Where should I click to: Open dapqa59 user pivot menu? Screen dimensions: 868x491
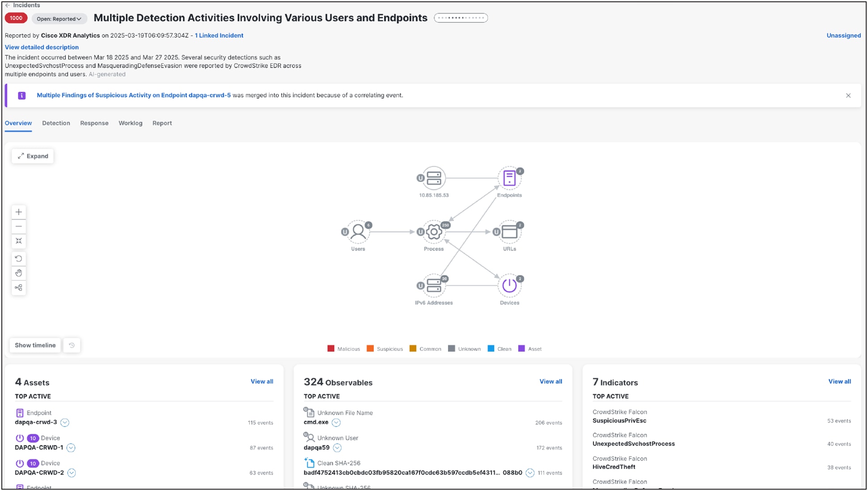pyautogui.click(x=338, y=448)
